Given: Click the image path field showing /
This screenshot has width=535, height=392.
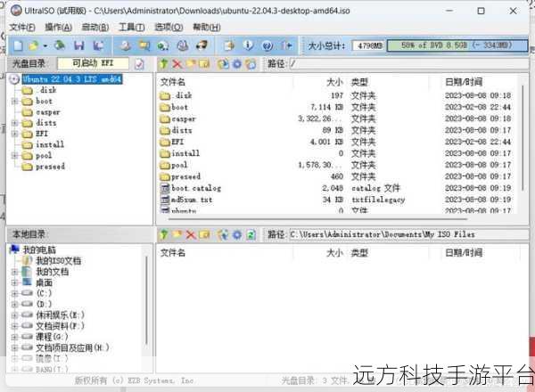Looking at the screenshot, I should click(x=408, y=64).
